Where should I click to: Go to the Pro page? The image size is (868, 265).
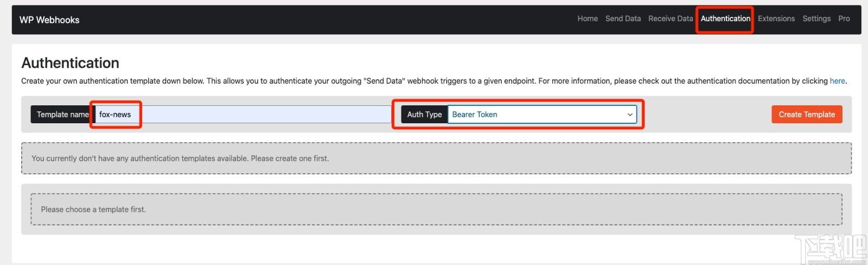tap(844, 18)
